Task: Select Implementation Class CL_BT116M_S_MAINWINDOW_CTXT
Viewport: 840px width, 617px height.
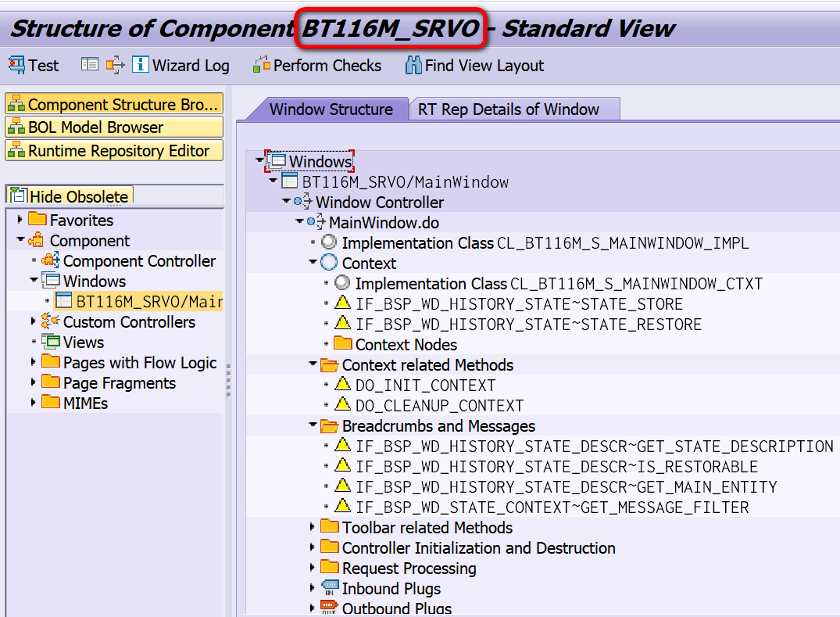Action: tap(559, 284)
